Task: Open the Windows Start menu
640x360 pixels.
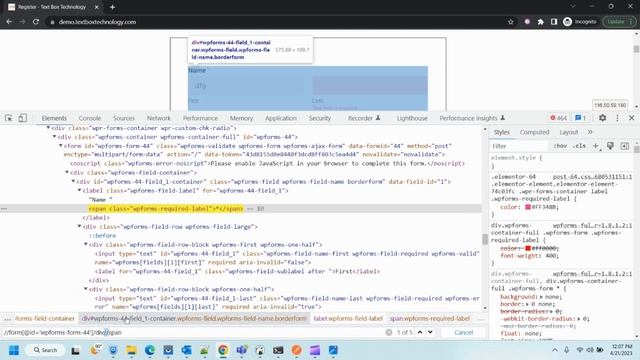Action: pos(14,350)
